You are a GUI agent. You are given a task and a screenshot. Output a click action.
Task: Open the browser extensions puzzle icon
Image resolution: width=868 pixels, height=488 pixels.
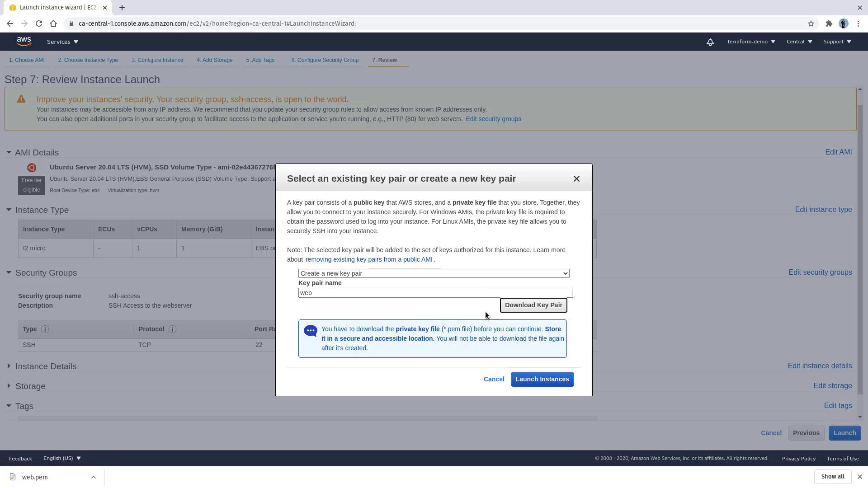pos(829,23)
